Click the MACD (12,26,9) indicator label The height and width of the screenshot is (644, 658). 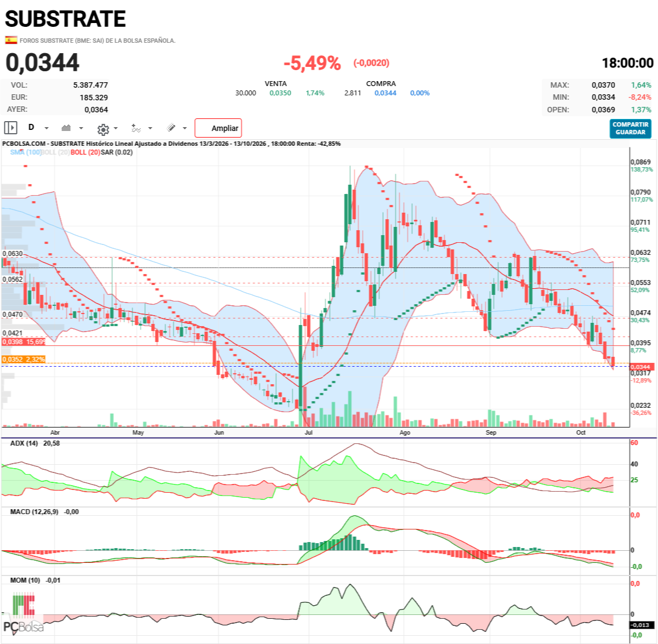click(34, 511)
